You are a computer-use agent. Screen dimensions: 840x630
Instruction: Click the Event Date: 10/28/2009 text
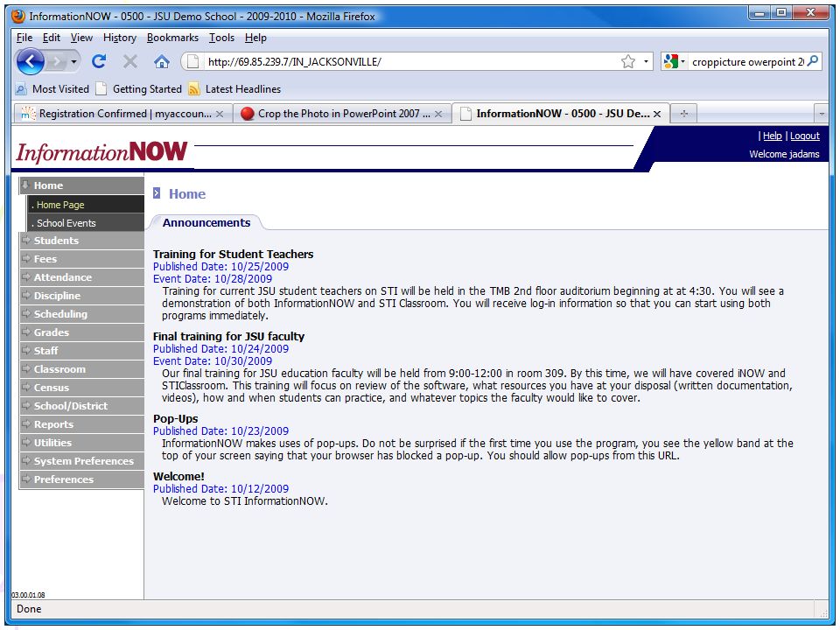pyautogui.click(x=212, y=278)
